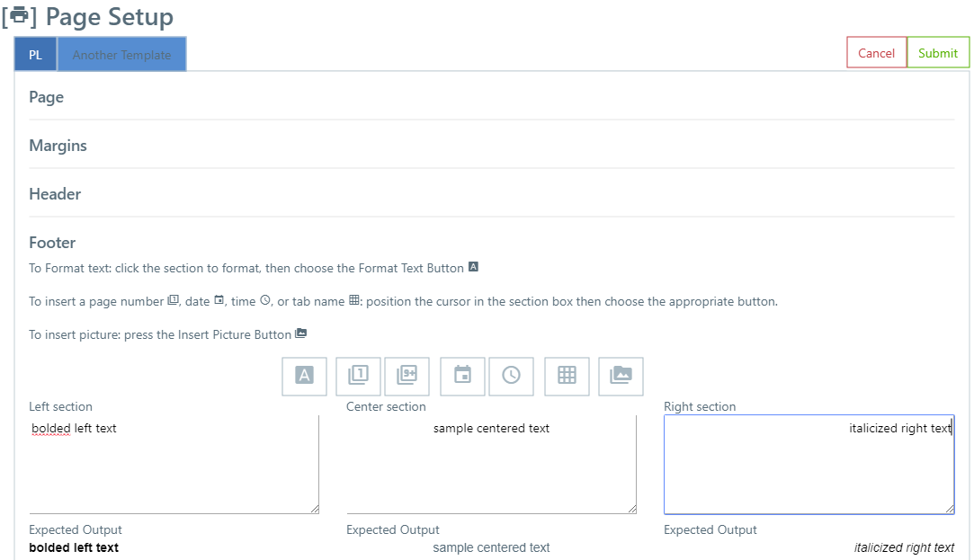The image size is (974, 560).
Task: Expand the Page section
Action: [x=46, y=97]
